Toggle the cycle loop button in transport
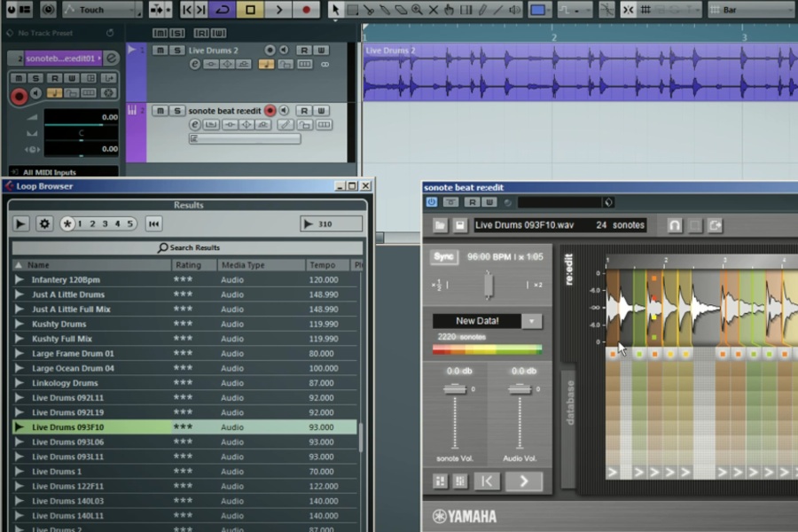The height and width of the screenshot is (532, 798). [x=223, y=10]
